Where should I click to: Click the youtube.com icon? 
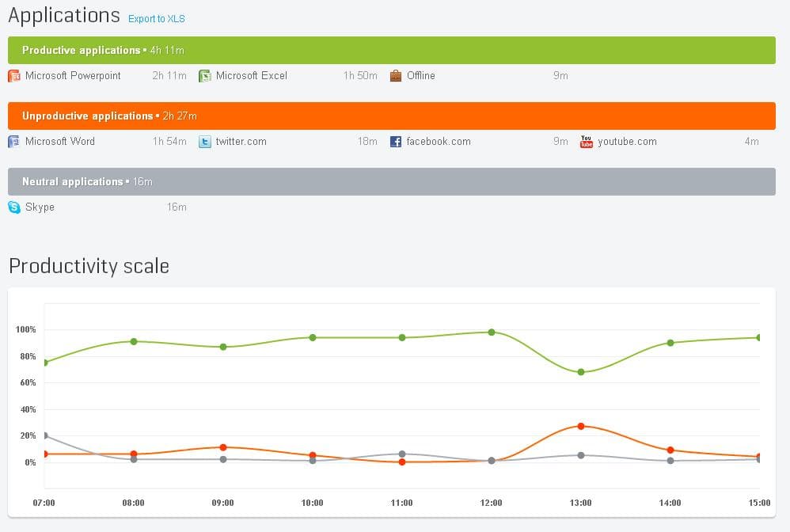coord(586,142)
